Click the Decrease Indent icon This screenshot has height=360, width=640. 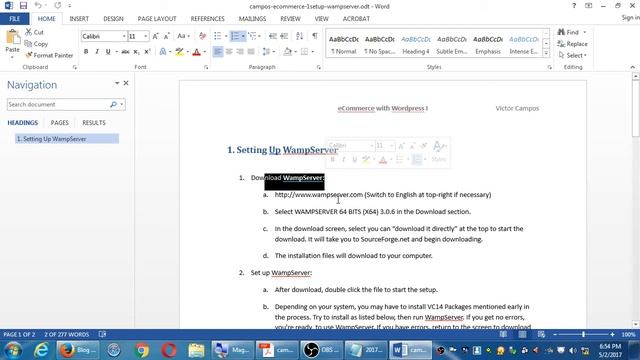[x=273, y=36]
